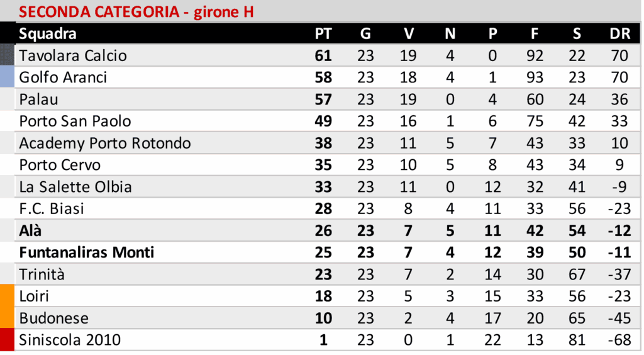The height and width of the screenshot is (355, 644).
Task: Click the orange marker next to Loiri
Action: (x=7, y=296)
